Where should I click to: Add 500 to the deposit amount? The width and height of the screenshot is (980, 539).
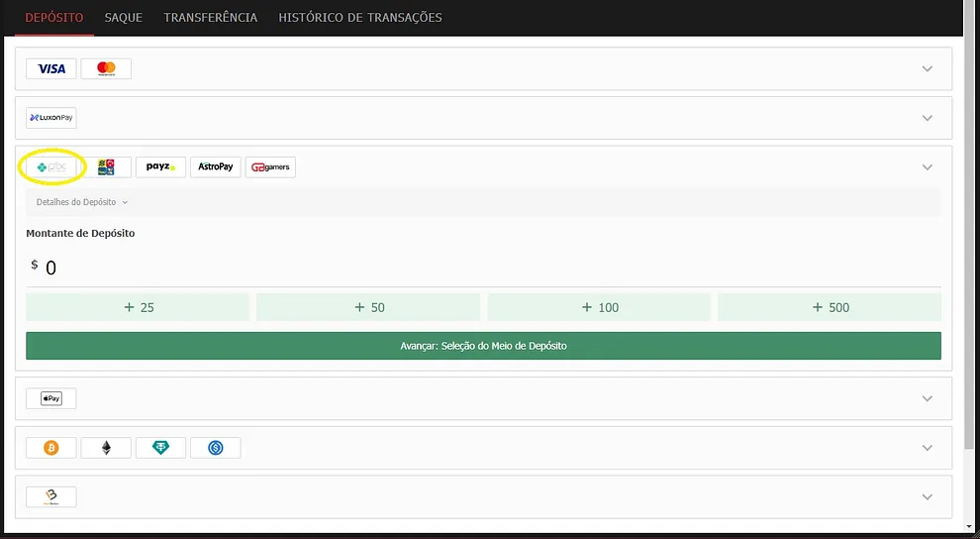click(x=830, y=307)
